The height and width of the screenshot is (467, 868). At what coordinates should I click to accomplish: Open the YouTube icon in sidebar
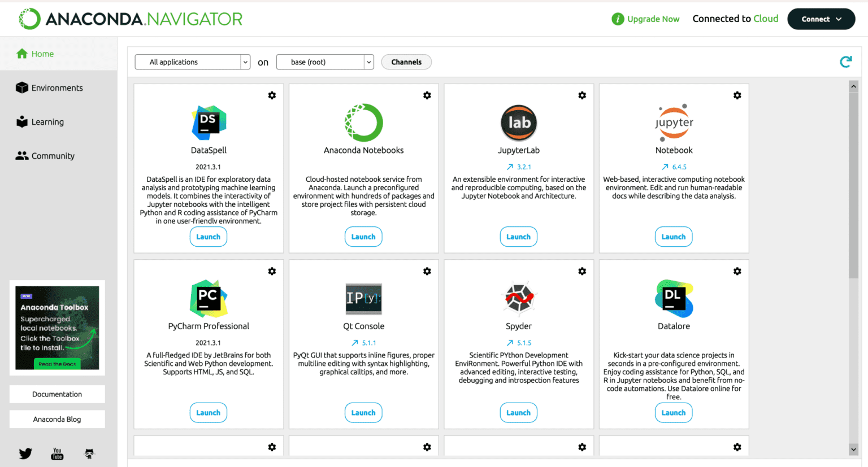point(57,453)
